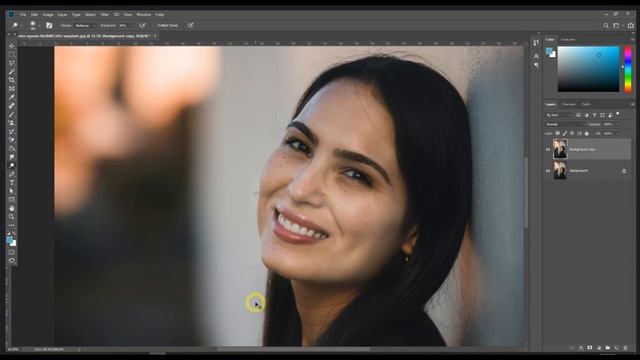Open the layer blend mode Normal dropdown

click(x=565, y=124)
